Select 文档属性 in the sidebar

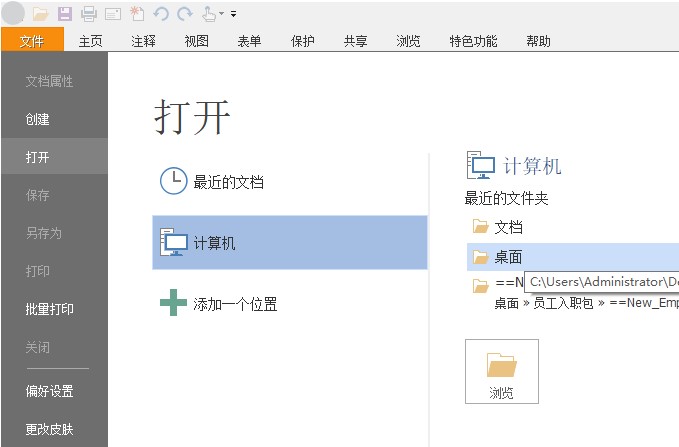[x=49, y=81]
